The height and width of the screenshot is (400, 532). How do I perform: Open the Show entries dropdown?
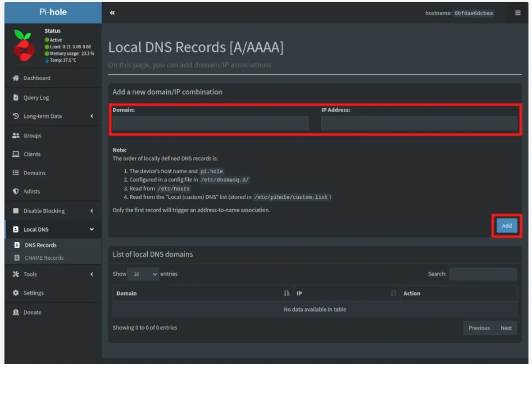pyautogui.click(x=143, y=274)
